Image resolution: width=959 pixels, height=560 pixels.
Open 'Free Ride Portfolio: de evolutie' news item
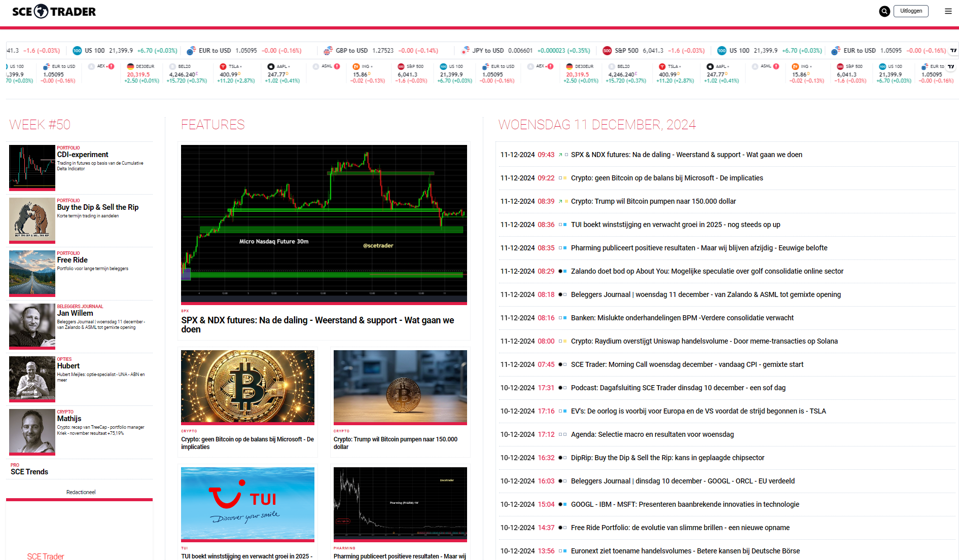point(680,528)
